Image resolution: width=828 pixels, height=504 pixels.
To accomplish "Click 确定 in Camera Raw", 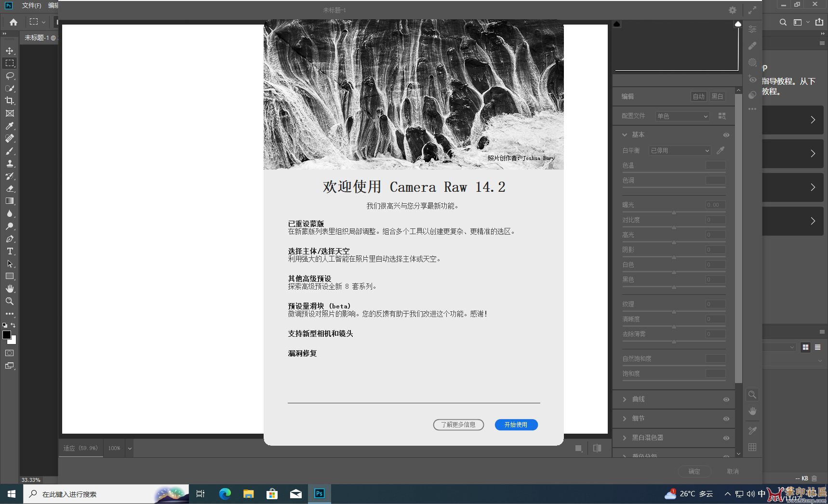I will (x=694, y=471).
